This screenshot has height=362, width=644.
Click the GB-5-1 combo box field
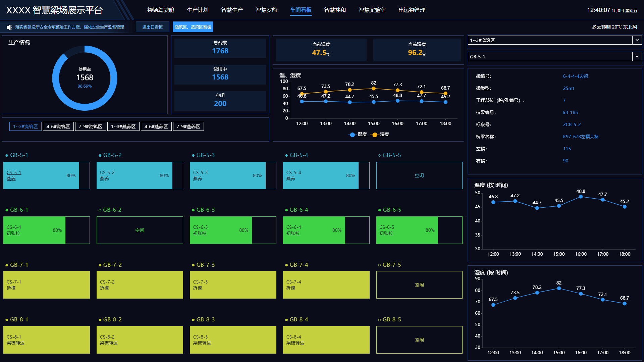[550, 57]
